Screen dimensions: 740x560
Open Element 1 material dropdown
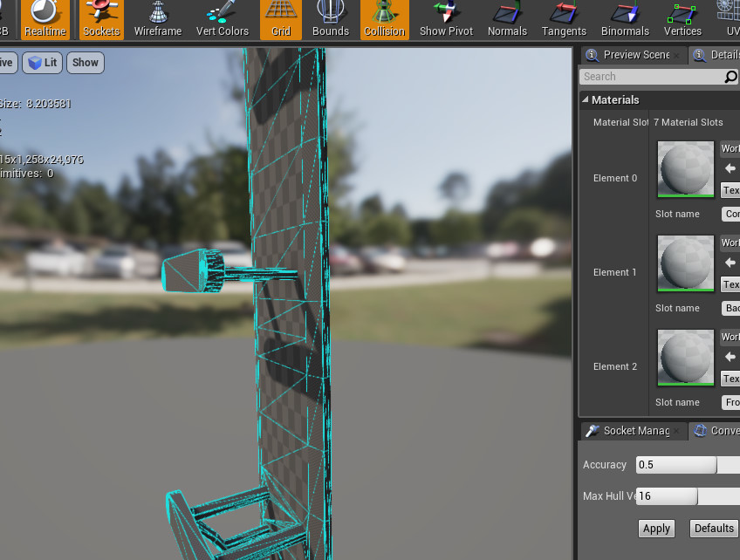pos(730,242)
